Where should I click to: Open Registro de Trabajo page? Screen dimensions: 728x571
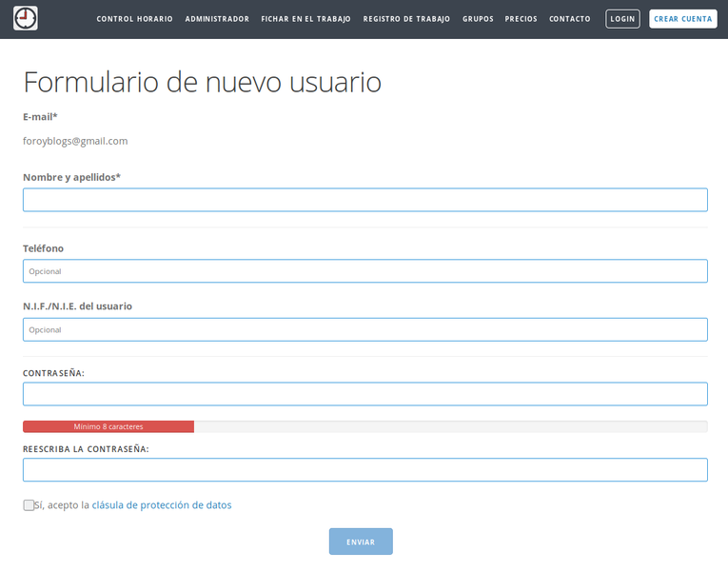[406, 19]
